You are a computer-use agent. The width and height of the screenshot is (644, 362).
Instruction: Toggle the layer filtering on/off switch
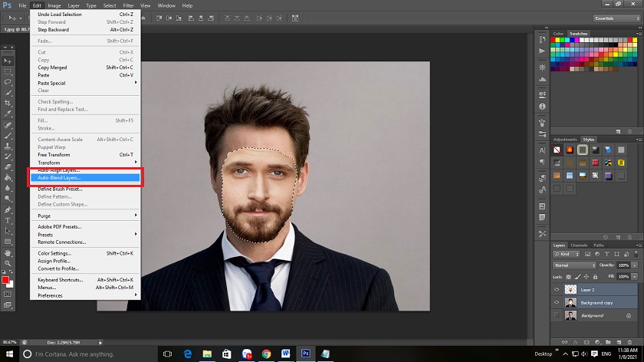pos(636,254)
